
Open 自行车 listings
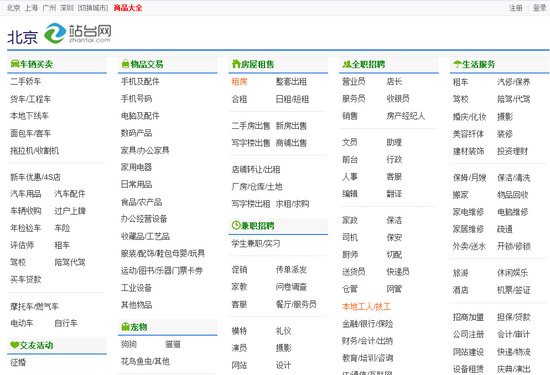[66, 323]
